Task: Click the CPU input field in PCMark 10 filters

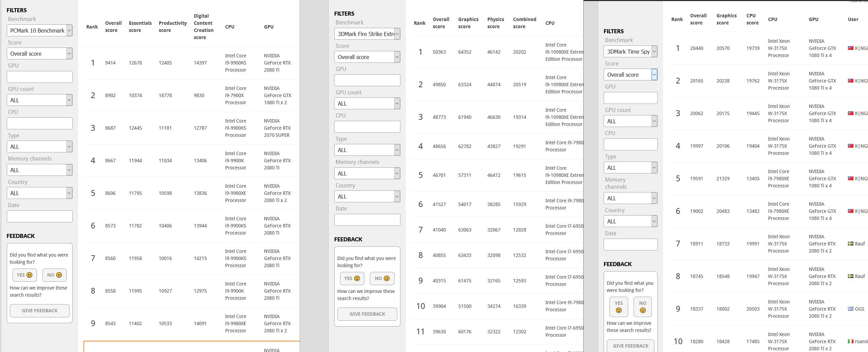Action: tap(40, 124)
